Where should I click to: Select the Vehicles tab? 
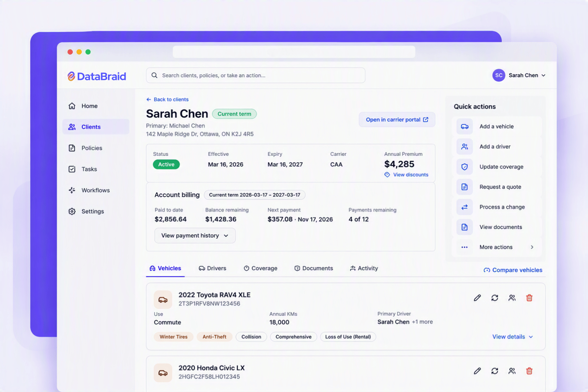click(165, 268)
